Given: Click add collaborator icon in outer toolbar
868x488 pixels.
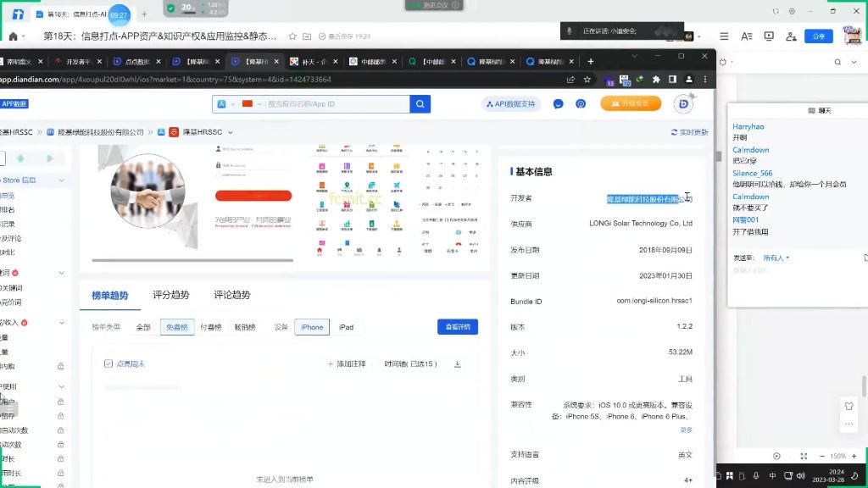Looking at the screenshot, I should (x=791, y=36).
